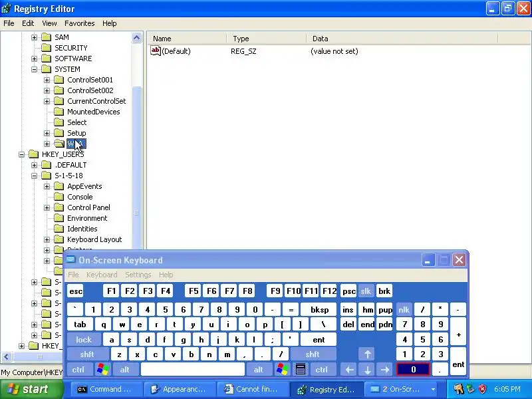Screen dimensions: 532x399
Task: Select the Control Panel key
Action: click(88, 207)
